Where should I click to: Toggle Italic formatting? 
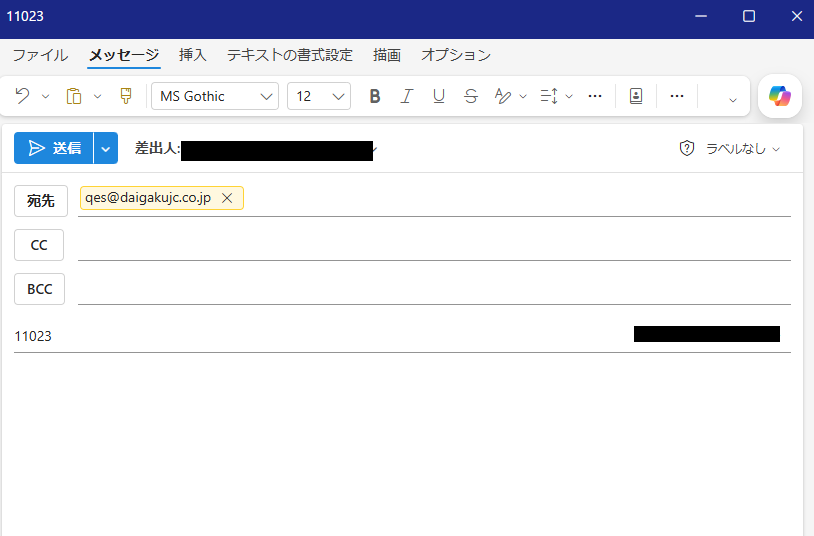(406, 96)
